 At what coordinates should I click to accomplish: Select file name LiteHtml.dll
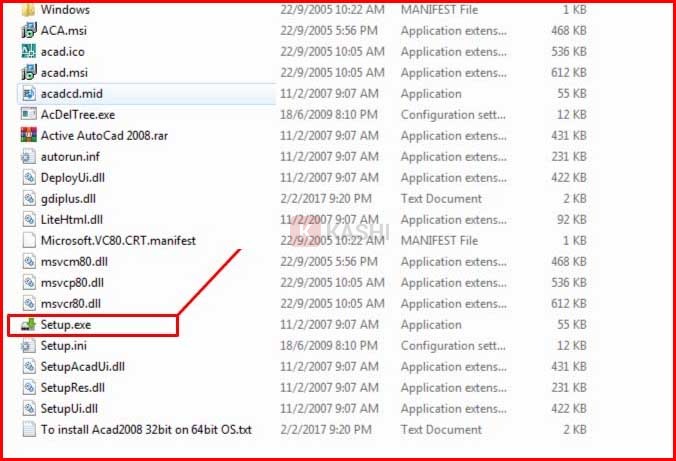tap(72, 220)
